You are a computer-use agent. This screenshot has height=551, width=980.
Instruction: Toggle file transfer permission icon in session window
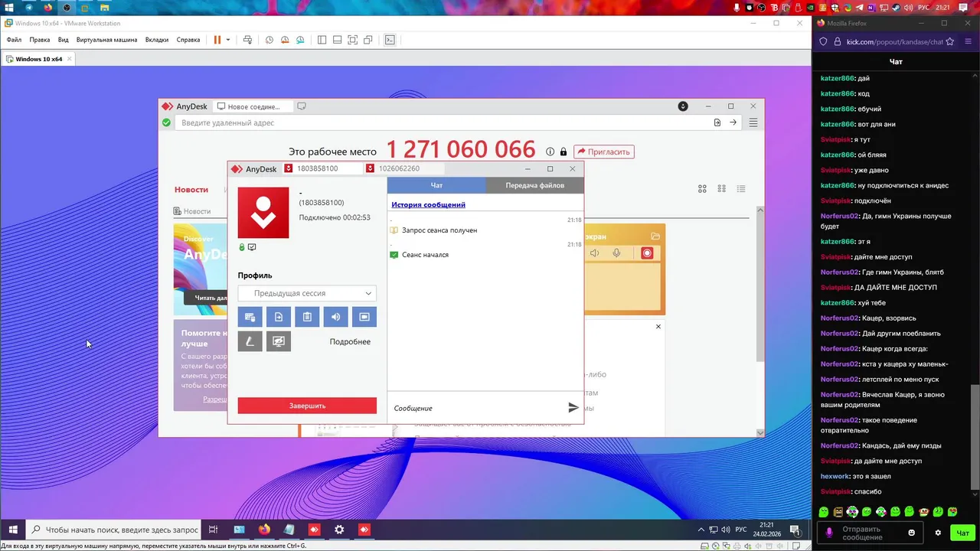(x=279, y=317)
